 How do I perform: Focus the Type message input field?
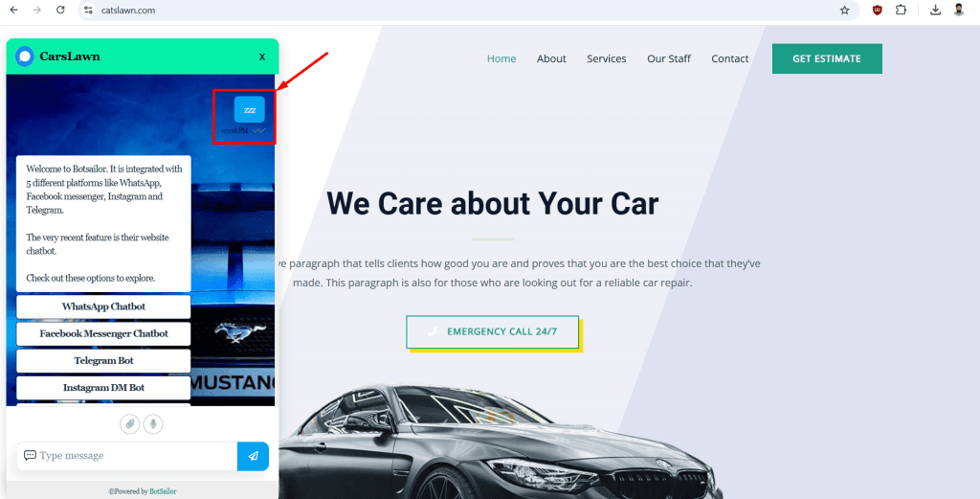click(127, 456)
